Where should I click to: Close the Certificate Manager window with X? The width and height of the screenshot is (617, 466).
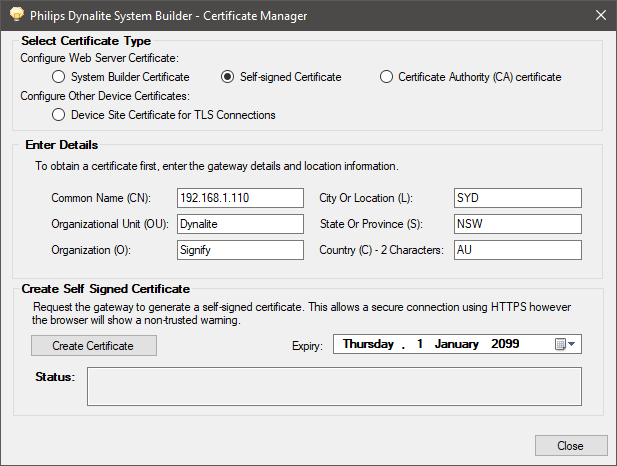coord(601,15)
